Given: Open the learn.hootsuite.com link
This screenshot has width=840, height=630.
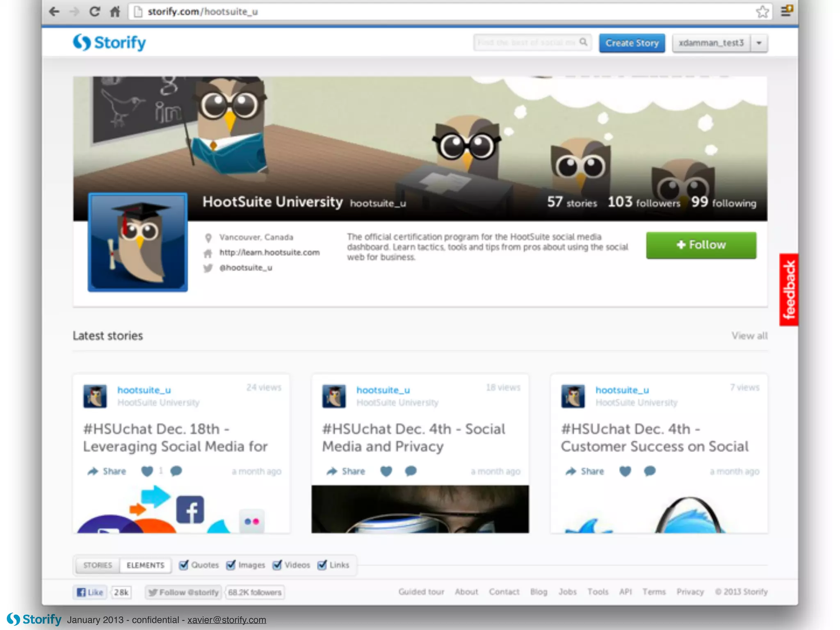Looking at the screenshot, I should [x=269, y=252].
